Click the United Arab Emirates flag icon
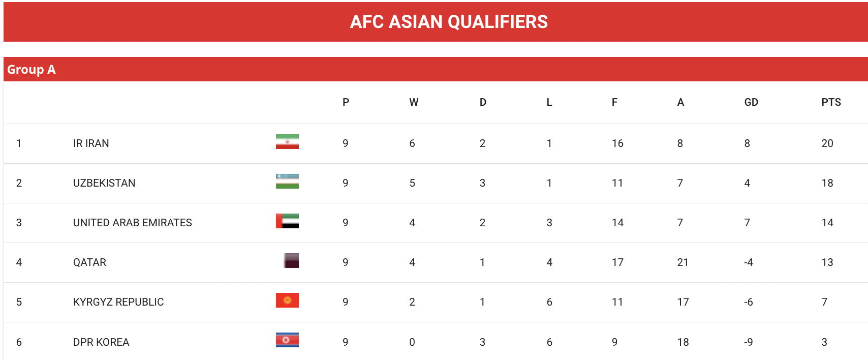This screenshot has width=868, height=360. click(x=287, y=221)
